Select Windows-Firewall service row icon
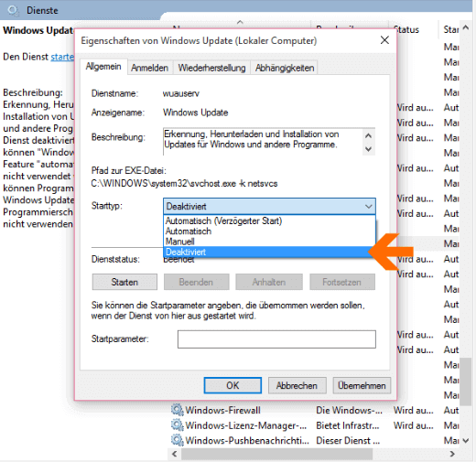 tap(177, 410)
